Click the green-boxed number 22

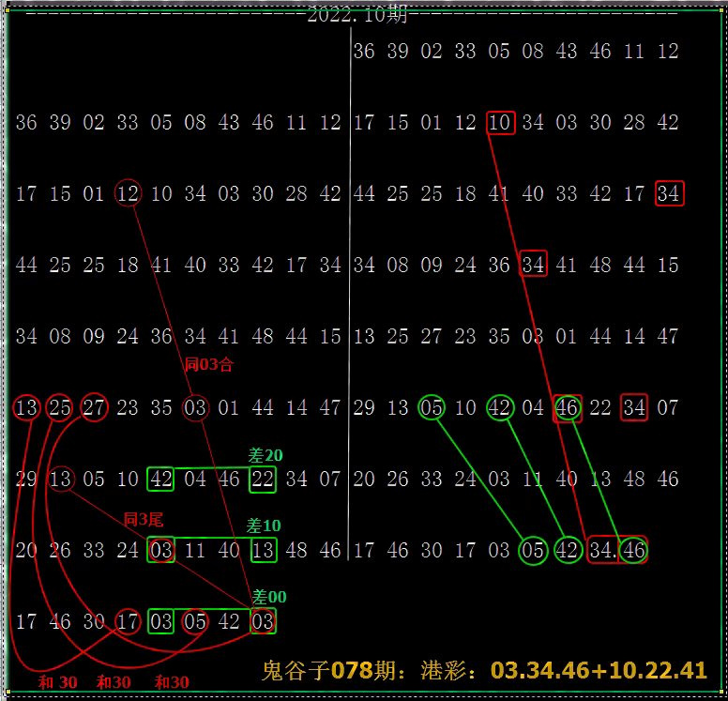pyautogui.click(x=264, y=479)
